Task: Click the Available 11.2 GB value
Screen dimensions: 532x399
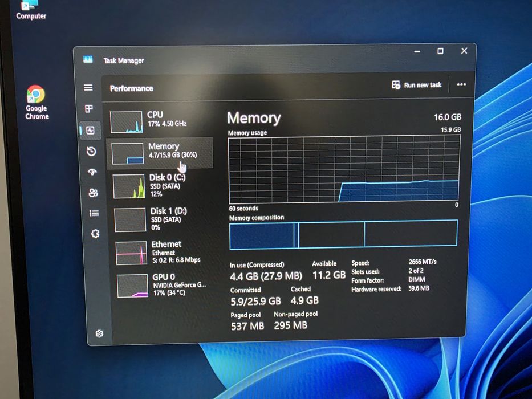Action: point(329,275)
